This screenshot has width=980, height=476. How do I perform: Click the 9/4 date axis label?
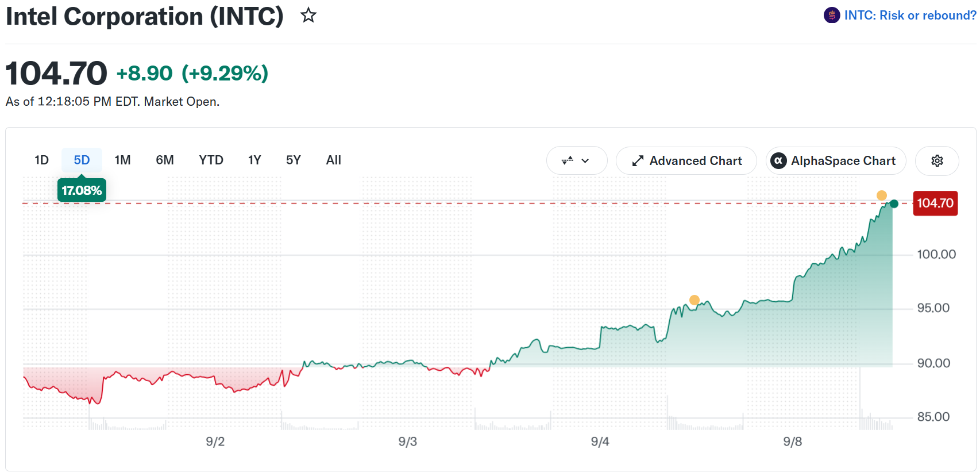[x=600, y=442]
